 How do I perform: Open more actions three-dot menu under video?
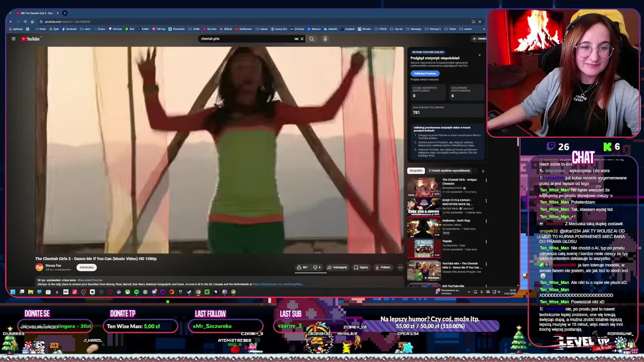pos(400,267)
